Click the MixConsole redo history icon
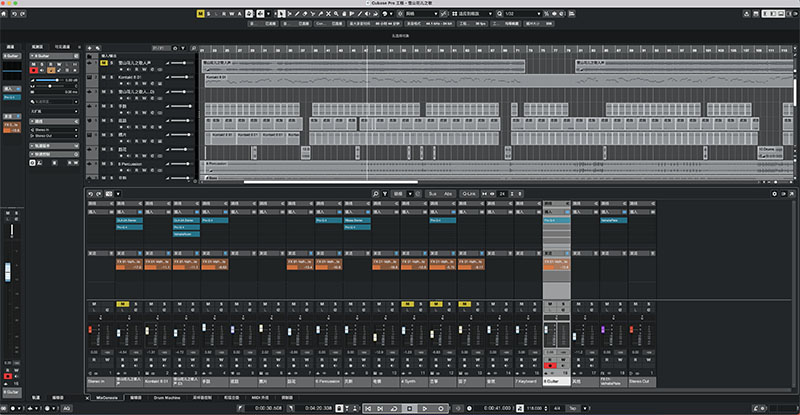800x415 pixels. (x=99, y=194)
